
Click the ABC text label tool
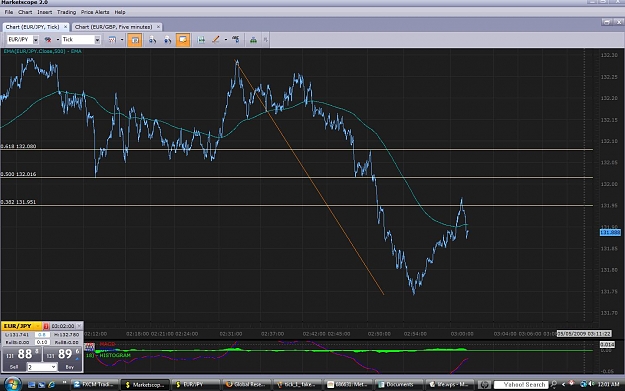click(x=236, y=39)
